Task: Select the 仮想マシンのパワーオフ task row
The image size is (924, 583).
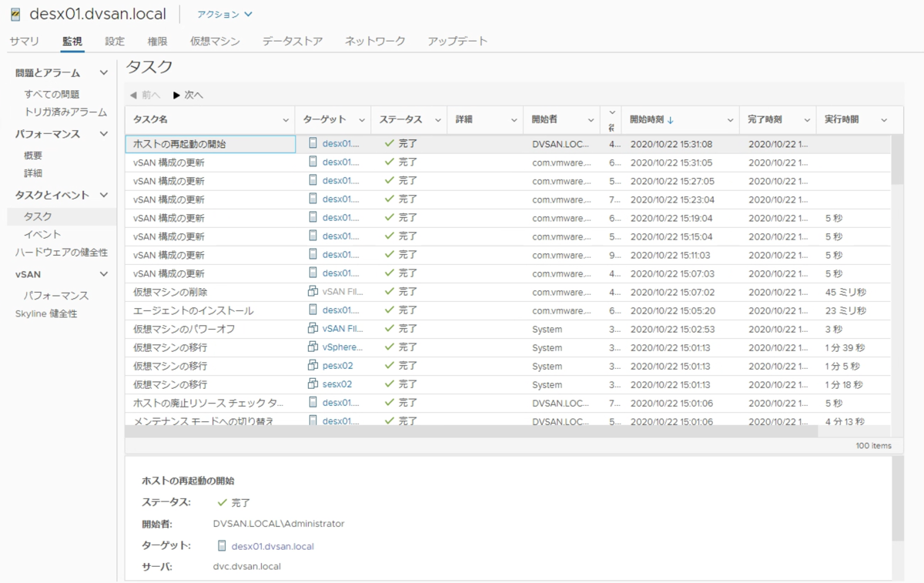Action: pos(507,329)
